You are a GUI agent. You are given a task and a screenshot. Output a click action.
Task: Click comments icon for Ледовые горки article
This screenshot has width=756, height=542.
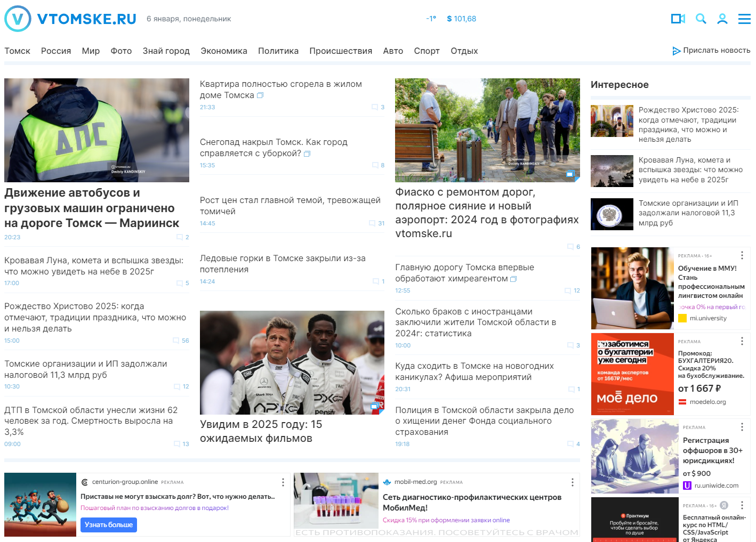376,281
